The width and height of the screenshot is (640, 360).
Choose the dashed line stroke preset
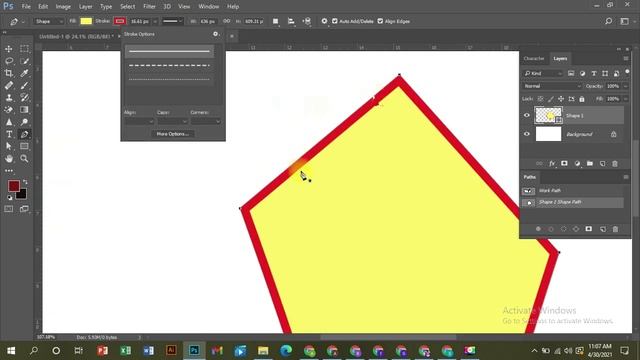169,65
